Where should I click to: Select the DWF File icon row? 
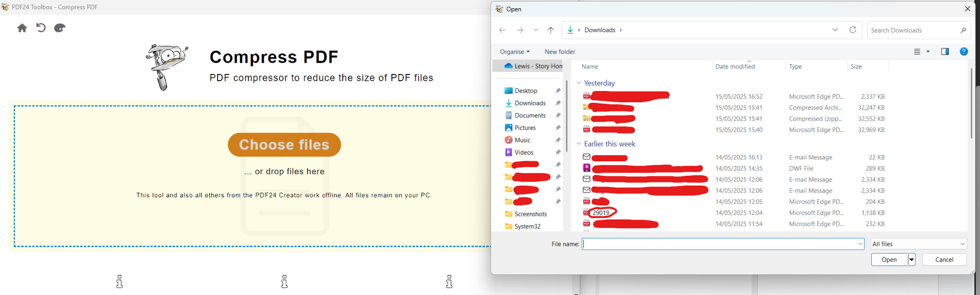click(586, 168)
